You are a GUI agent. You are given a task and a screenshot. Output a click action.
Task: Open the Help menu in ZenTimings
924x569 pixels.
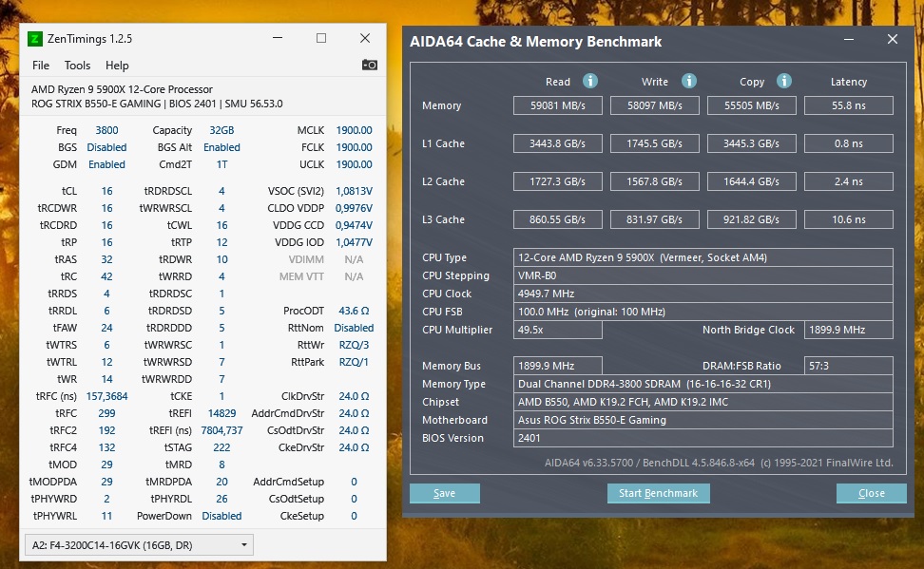click(117, 66)
